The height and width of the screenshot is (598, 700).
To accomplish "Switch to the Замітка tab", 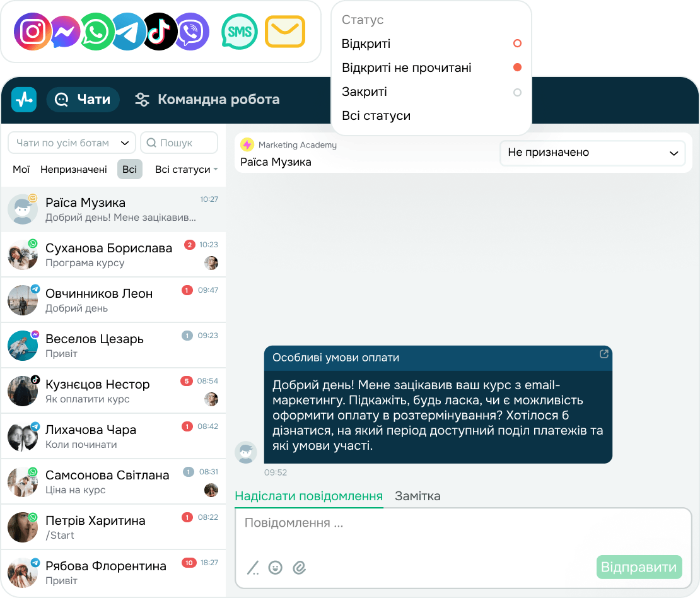I will (x=418, y=496).
